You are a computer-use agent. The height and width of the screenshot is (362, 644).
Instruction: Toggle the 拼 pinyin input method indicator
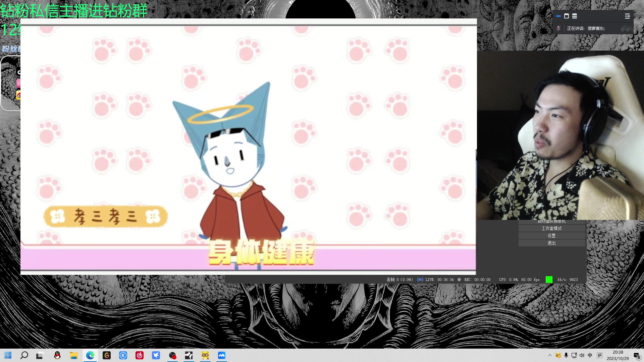[600, 355]
